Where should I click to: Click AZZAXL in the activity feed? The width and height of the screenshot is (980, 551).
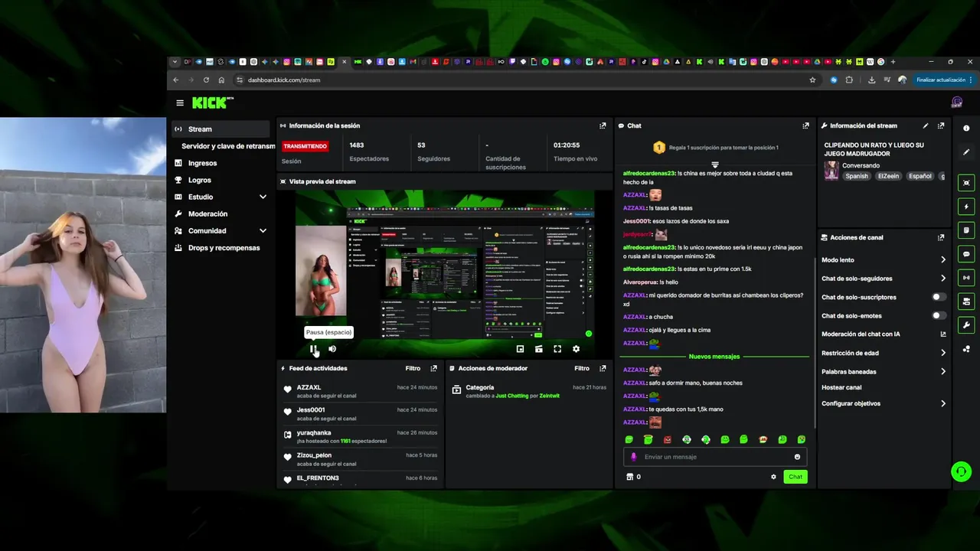[309, 387]
